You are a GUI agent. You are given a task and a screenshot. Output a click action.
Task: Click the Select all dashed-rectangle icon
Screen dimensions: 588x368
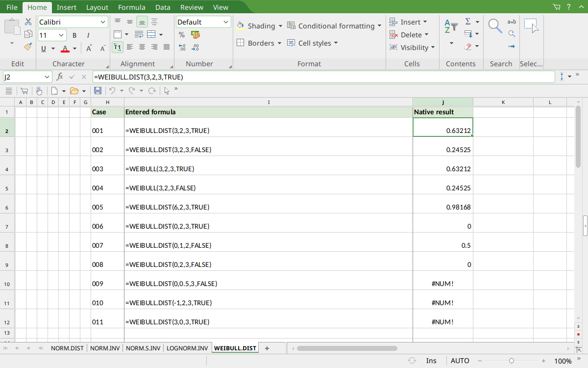click(x=531, y=26)
